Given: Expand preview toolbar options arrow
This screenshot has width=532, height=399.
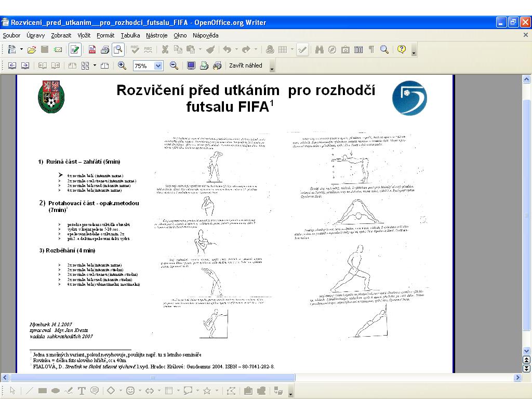Looking at the screenshot, I should 272,69.
